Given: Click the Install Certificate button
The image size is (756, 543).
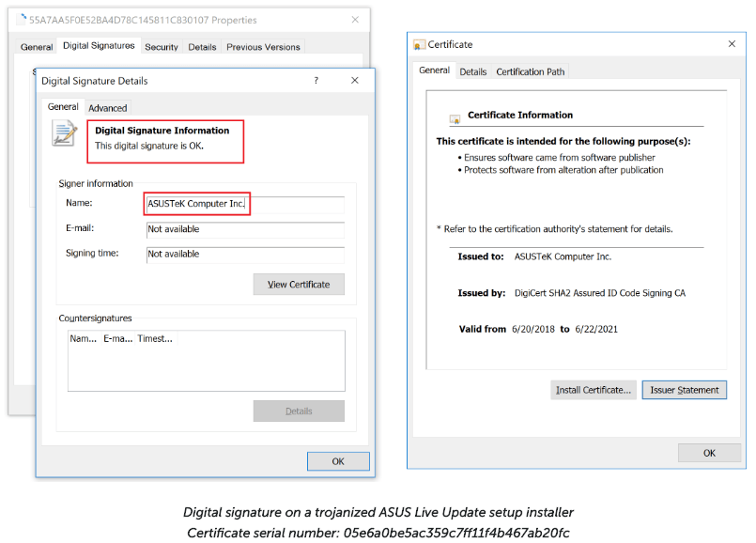Looking at the screenshot, I should click(593, 390).
